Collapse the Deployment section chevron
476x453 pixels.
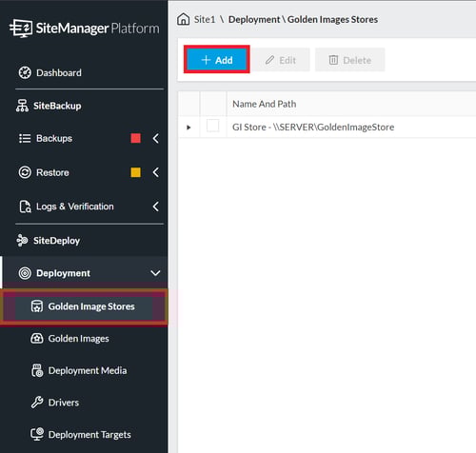(155, 273)
